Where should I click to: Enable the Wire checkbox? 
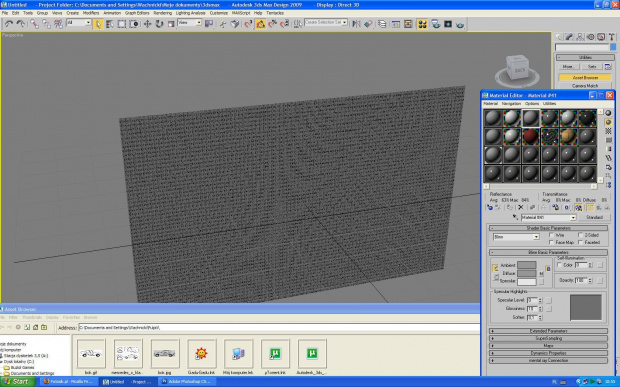tap(551, 235)
